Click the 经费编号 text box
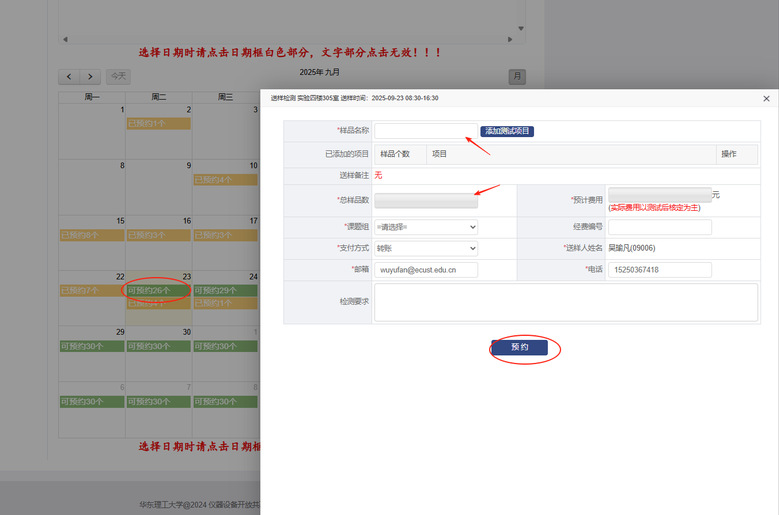Image resolution: width=779 pixels, height=515 pixels. coord(659,227)
